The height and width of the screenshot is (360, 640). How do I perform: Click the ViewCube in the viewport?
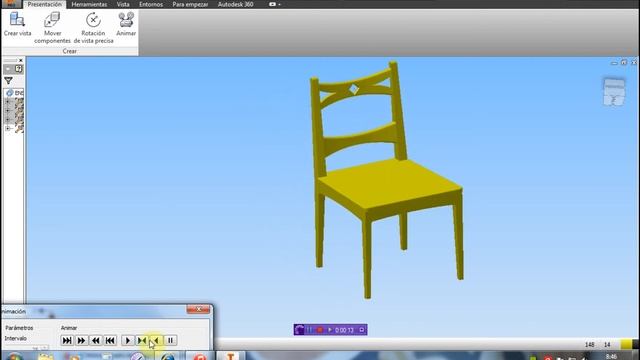click(614, 92)
